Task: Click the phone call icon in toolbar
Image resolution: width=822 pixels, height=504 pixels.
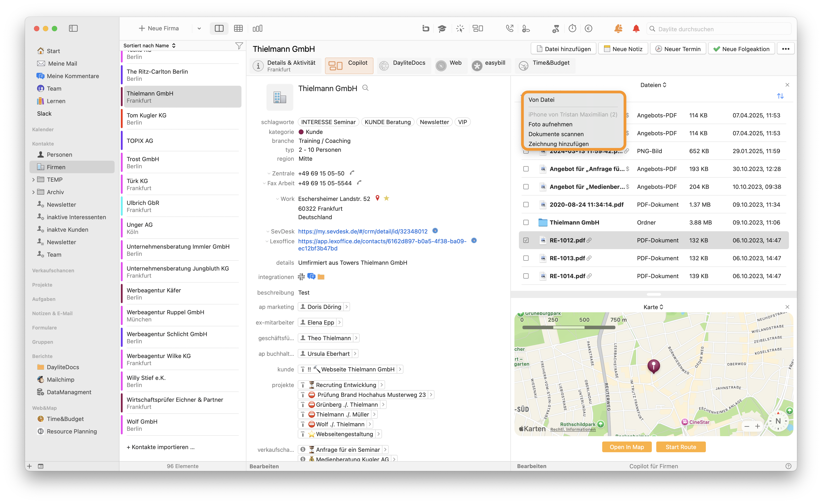Action: click(510, 29)
